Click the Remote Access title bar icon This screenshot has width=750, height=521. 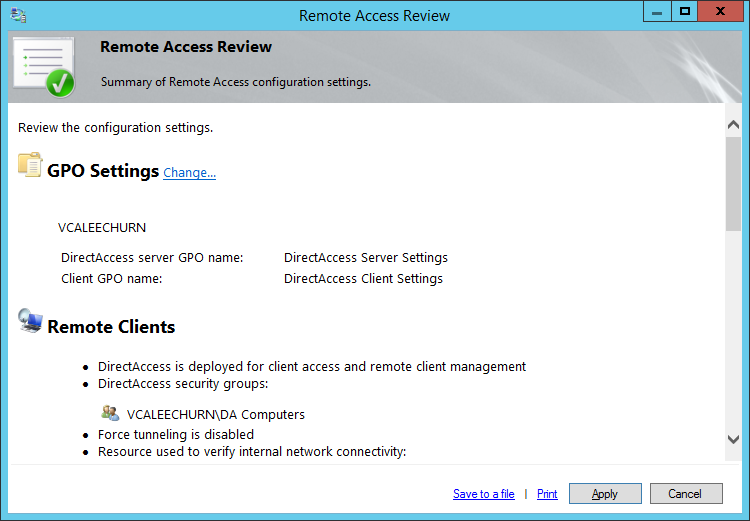click(18, 15)
